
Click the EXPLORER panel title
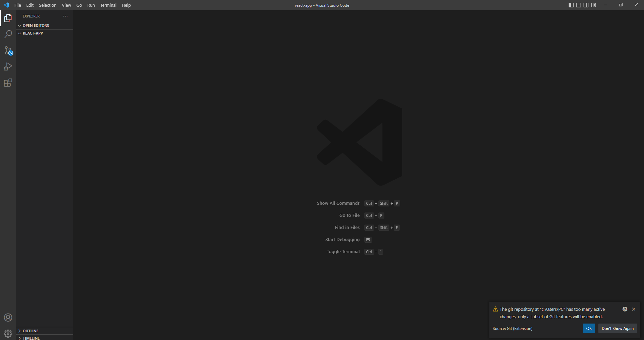pos(31,16)
